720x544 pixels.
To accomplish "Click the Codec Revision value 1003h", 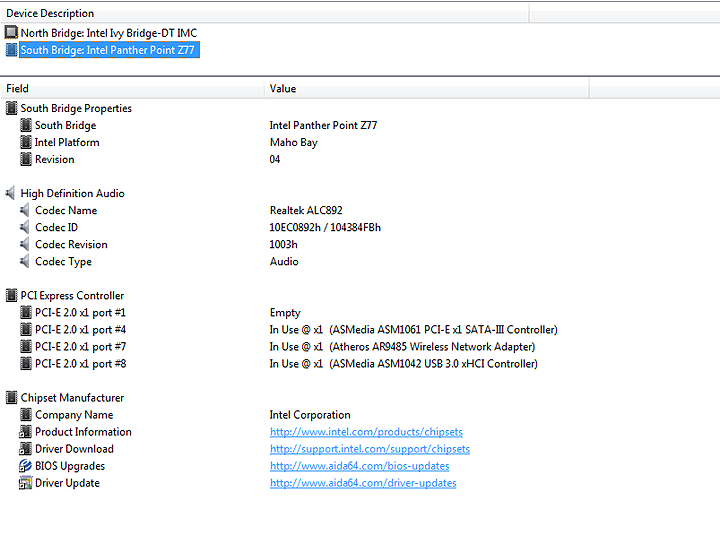I will coord(283,244).
